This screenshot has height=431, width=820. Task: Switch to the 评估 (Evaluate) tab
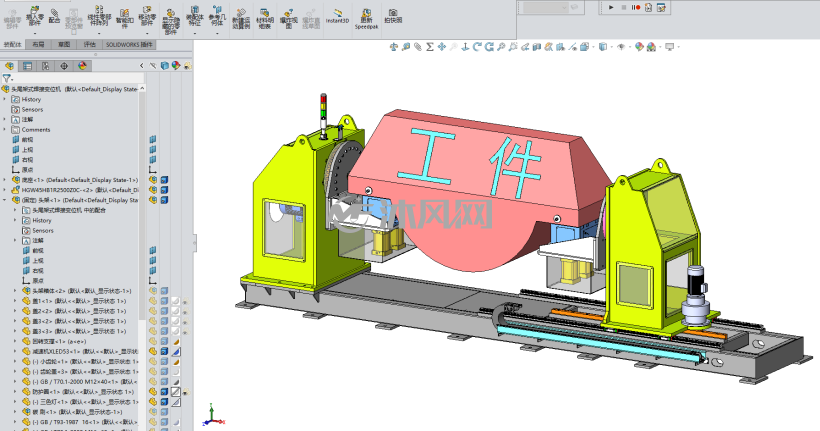(x=89, y=45)
